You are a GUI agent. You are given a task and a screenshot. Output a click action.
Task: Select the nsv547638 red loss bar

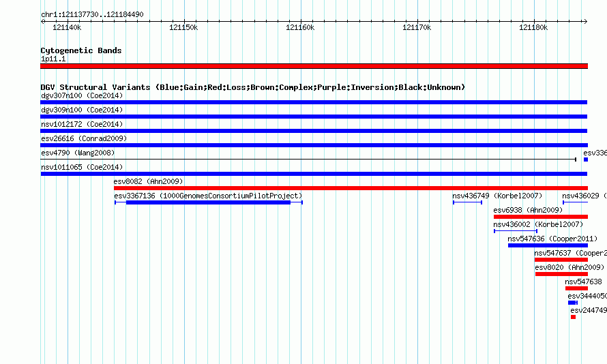(x=576, y=288)
